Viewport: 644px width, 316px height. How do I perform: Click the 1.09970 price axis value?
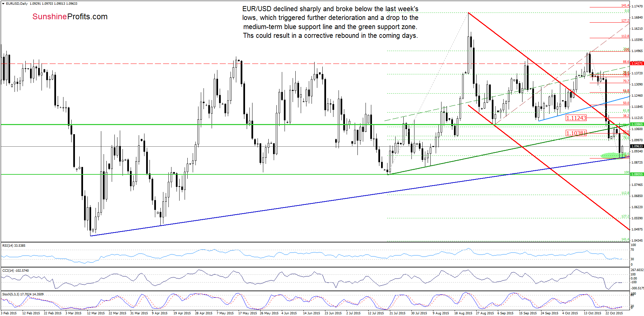tap(637, 140)
